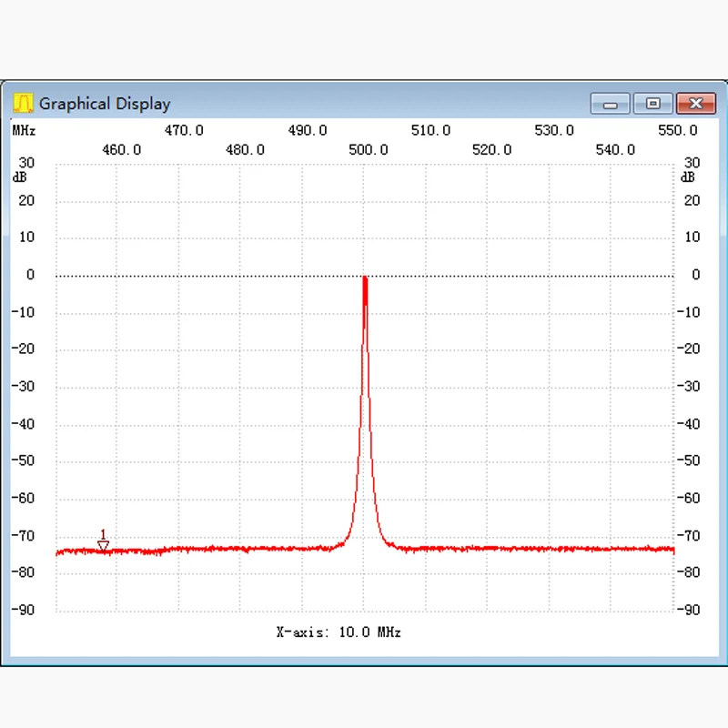This screenshot has width=728, height=728.
Task: Click the right 30 axis value
Action: [692, 163]
